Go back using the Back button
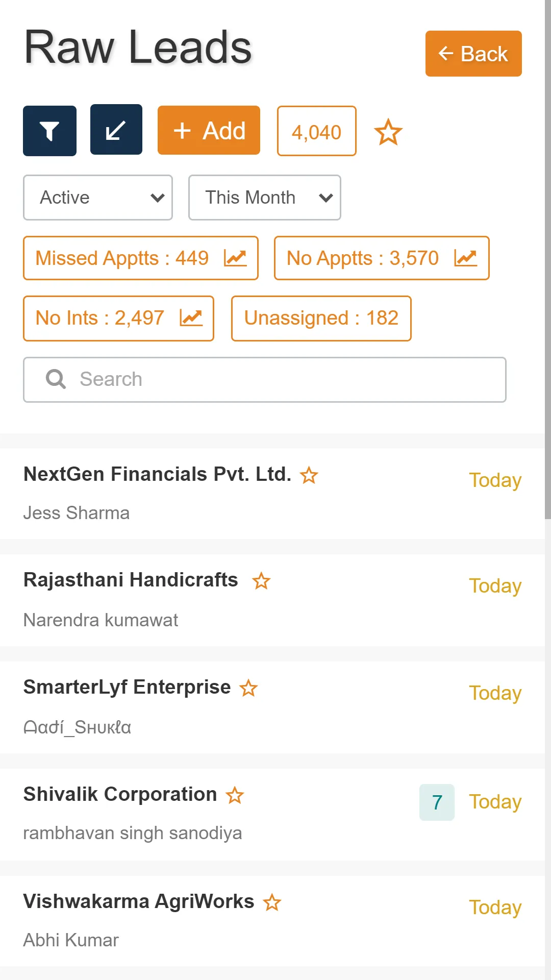 (473, 54)
